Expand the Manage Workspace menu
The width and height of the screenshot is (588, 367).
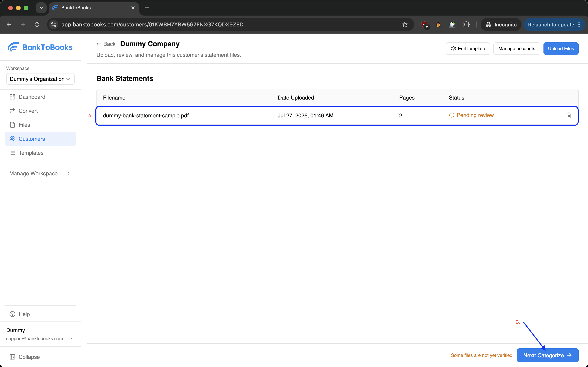tap(40, 173)
